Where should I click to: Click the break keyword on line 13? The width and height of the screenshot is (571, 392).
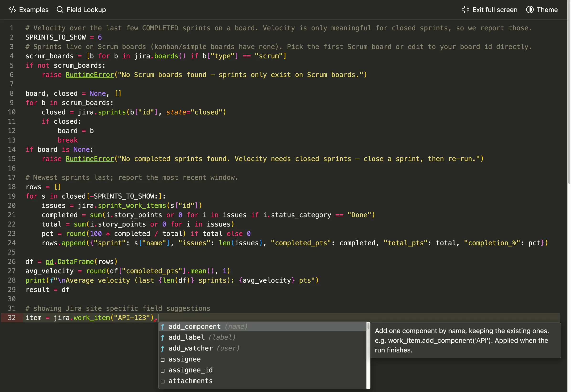pos(68,140)
